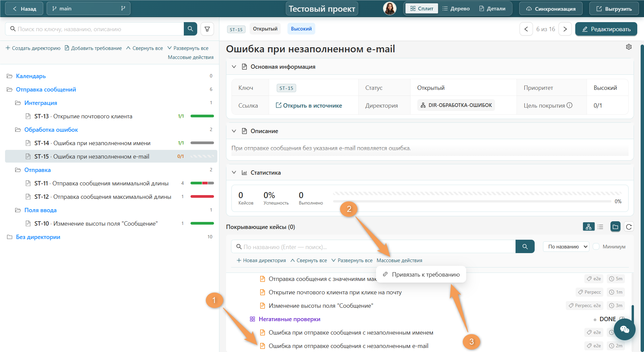Click the e2e tag on the e-mail error case
Screen dimensions: 644x352
(x=594, y=346)
